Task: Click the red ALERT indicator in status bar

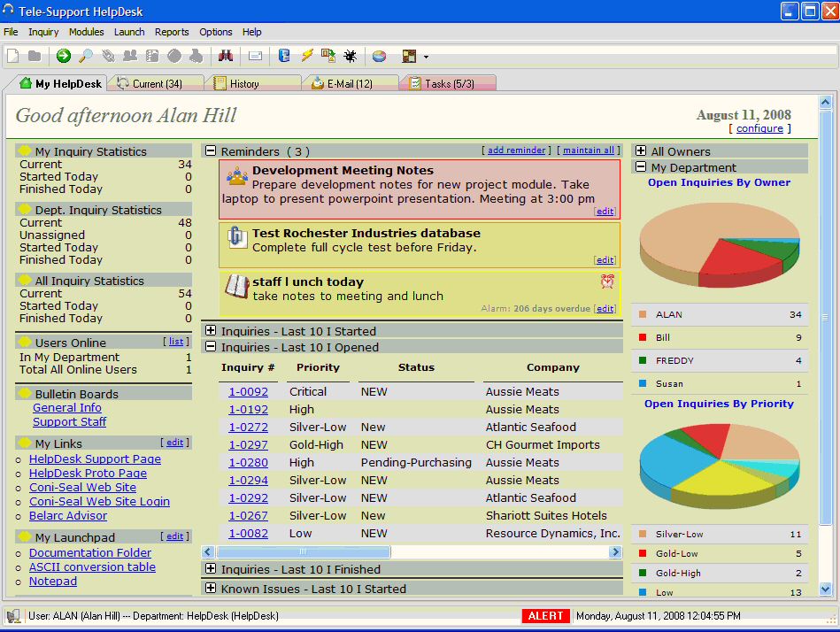Action: pyautogui.click(x=545, y=616)
